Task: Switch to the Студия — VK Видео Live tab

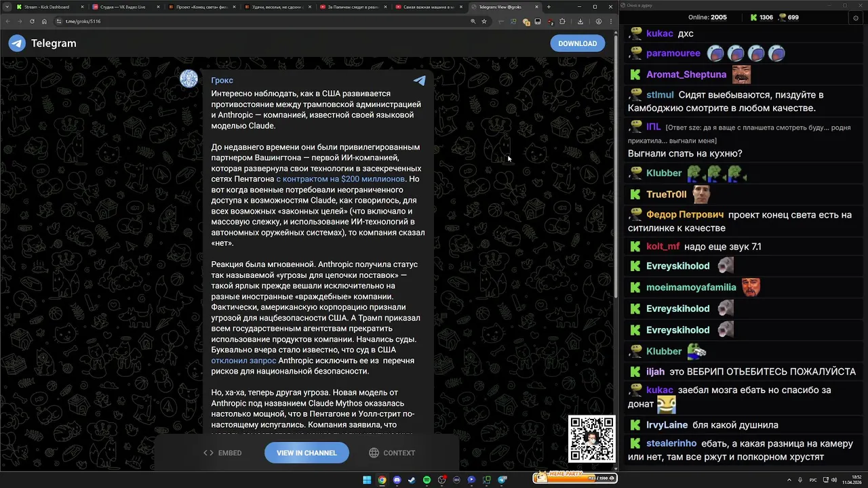Action: (125, 7)
